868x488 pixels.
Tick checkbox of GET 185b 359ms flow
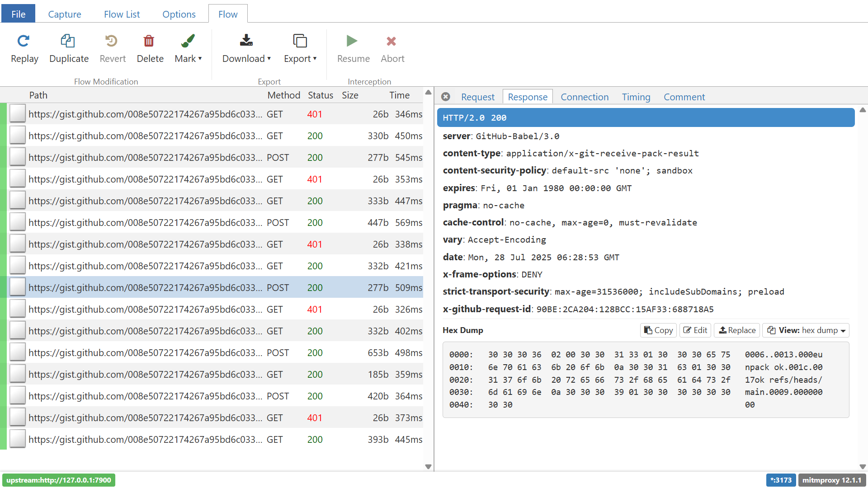pyautogui.click(x=18, y=374)
